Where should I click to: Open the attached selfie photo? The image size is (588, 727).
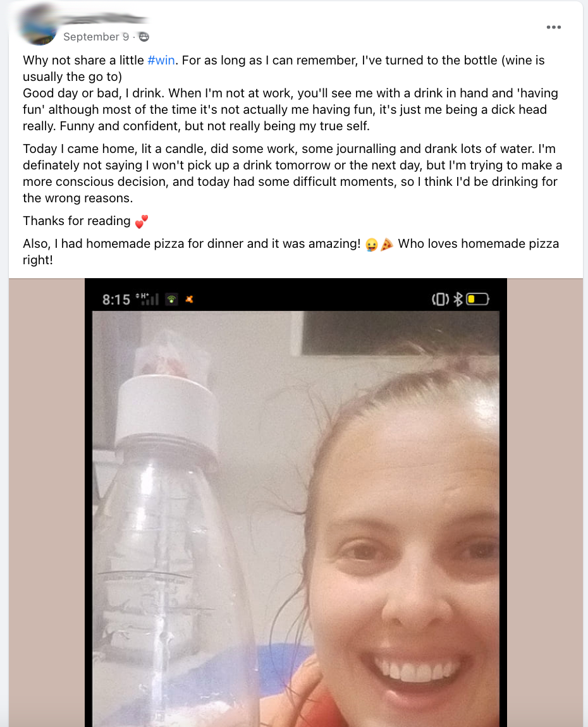click(x=296, y=503)
